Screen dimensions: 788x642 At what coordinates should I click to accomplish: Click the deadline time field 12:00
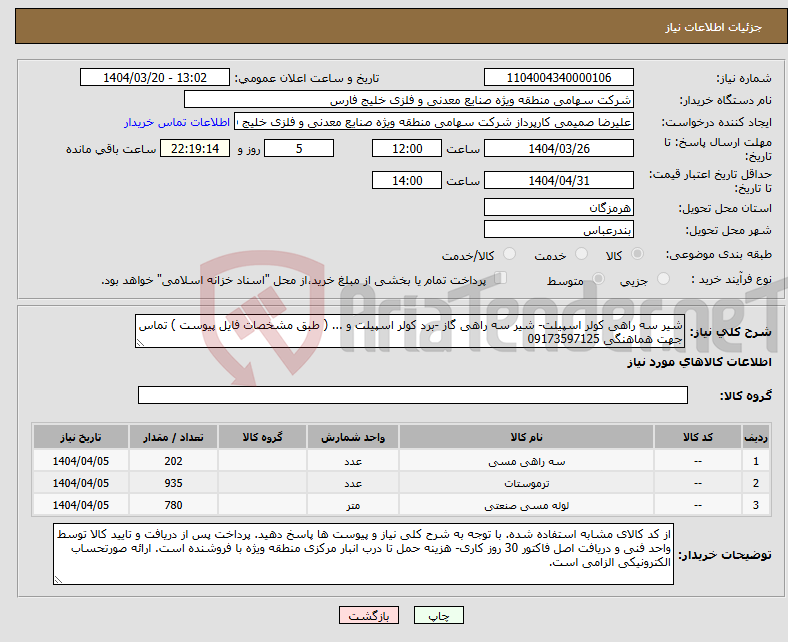point(407,148)
